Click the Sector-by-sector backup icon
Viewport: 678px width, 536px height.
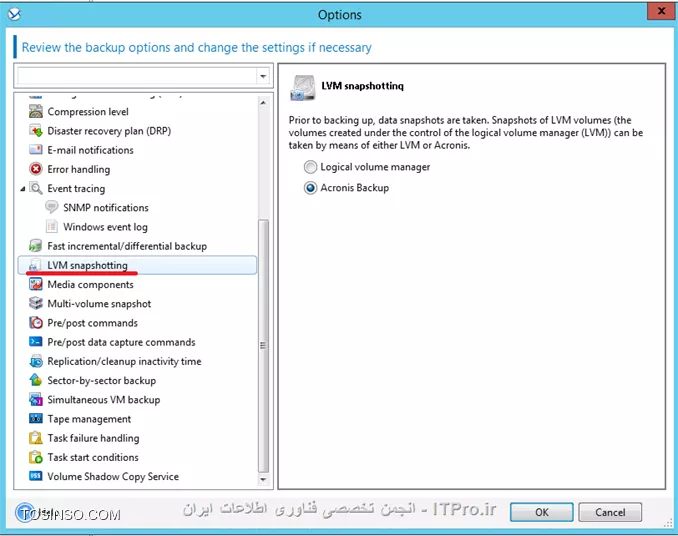(35, 380)
